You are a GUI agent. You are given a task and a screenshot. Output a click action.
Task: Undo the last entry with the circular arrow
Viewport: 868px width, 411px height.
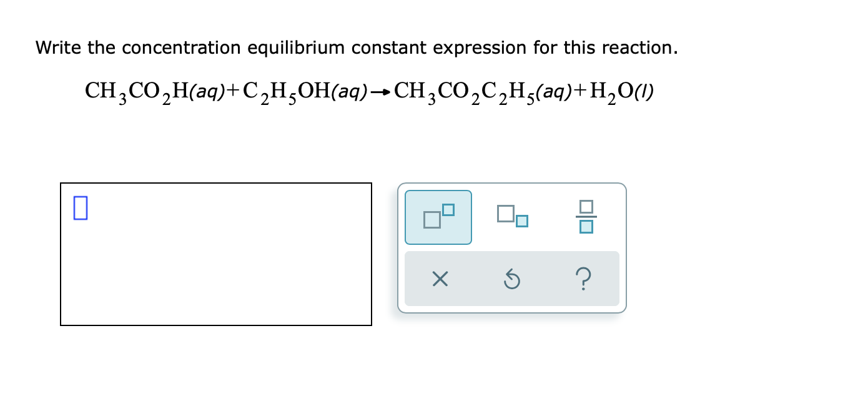tap(511, 279)
